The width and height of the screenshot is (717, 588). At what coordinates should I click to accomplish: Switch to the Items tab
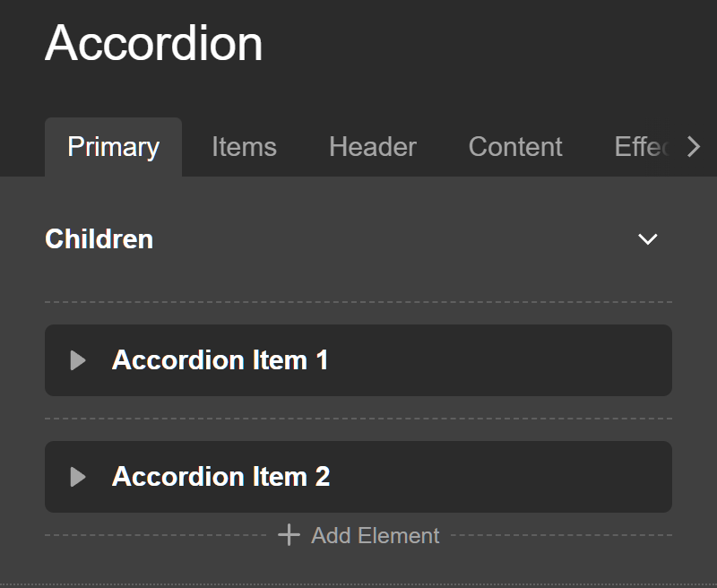click(x=244, y=146)
